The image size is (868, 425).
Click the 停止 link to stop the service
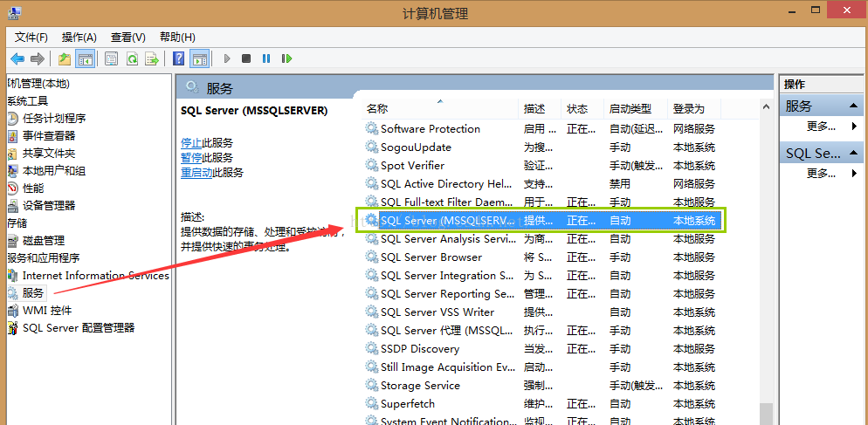click(x=191, y=142)
